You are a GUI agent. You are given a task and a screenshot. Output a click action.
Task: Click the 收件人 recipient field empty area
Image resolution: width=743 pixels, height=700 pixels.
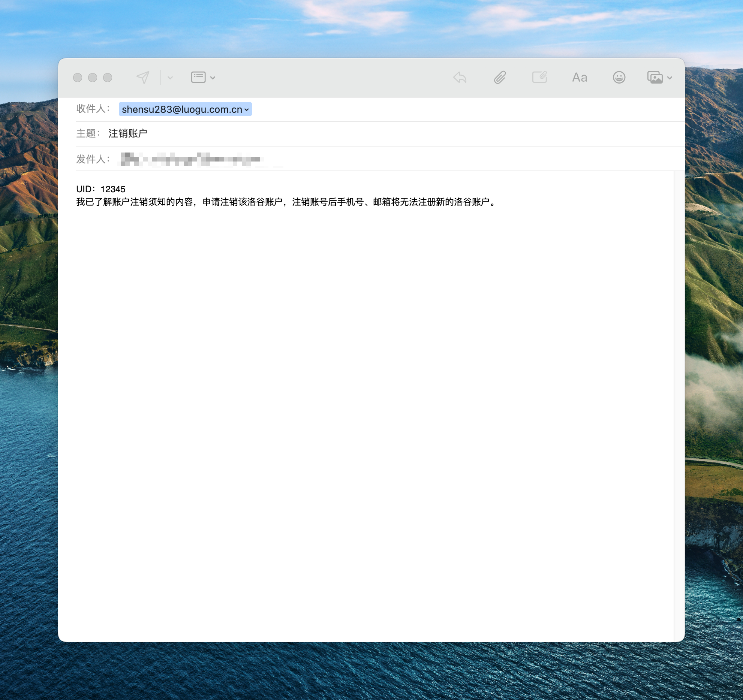[450, 109]
